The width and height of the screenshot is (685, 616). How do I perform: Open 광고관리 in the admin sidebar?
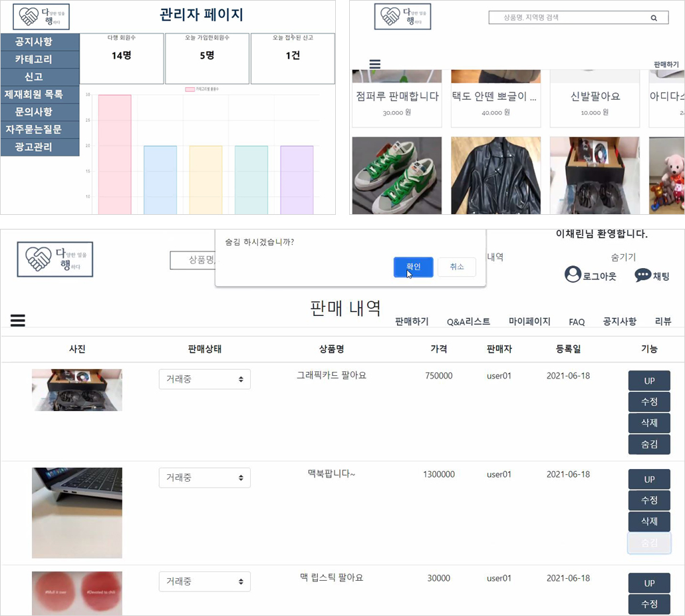point(40,147)
